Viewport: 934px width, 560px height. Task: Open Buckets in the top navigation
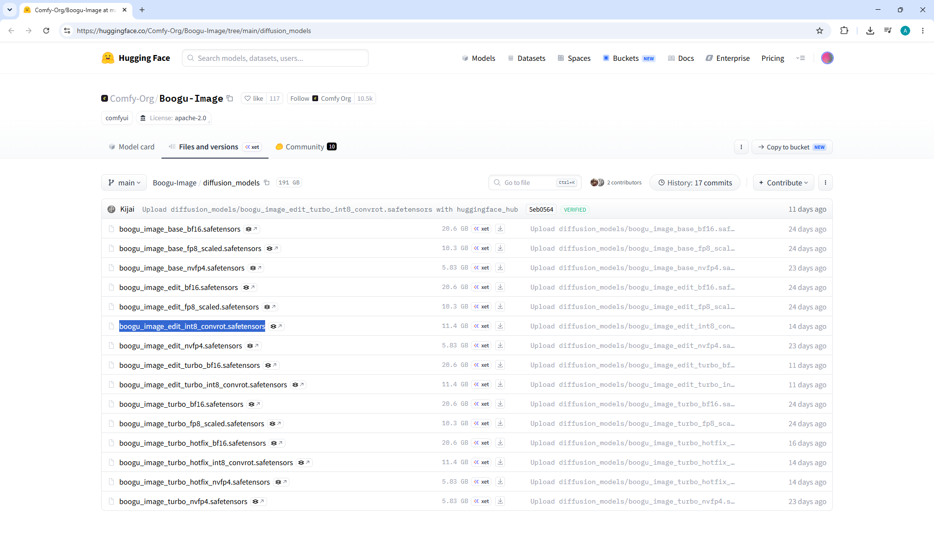(x=629, y=58)
